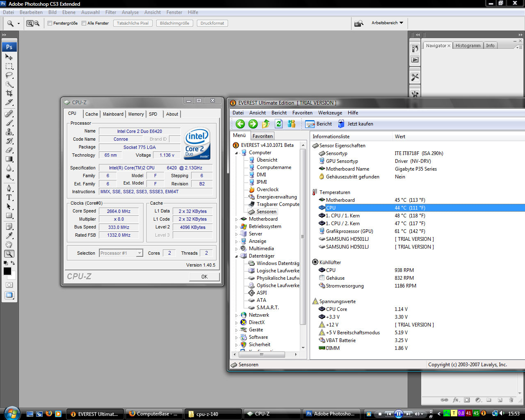Viewport: 525px width, 420px height.
Task: Click EVEREST green forward arrow
Action: coord(253,124)
